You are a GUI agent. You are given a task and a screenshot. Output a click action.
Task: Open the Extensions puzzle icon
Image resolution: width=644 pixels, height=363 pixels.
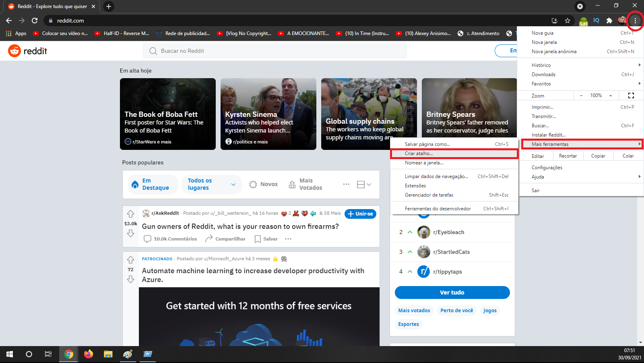coord(609,21)
